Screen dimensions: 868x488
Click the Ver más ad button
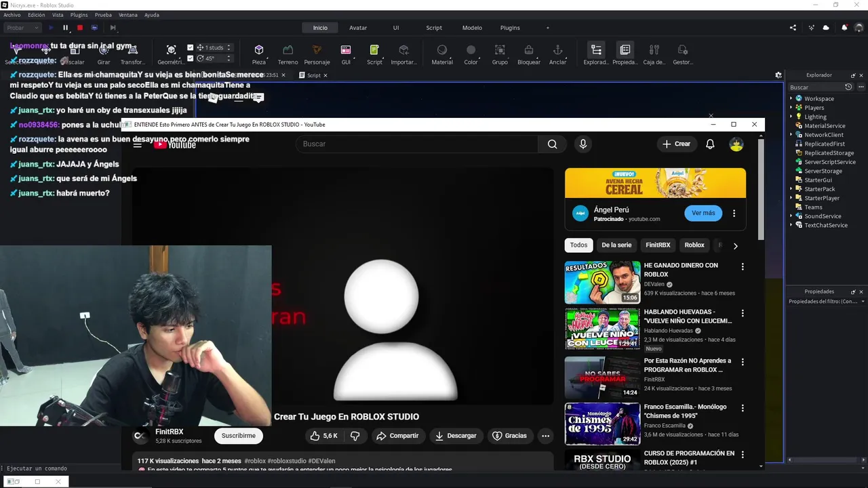(703, 213)
